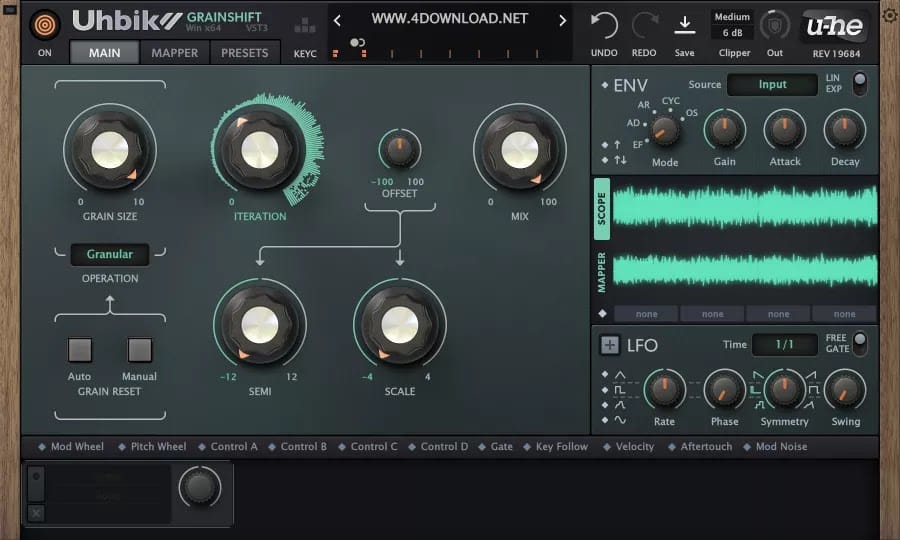
Task: Click the Mod Wheel modulation source
Action: click(76, 447)
